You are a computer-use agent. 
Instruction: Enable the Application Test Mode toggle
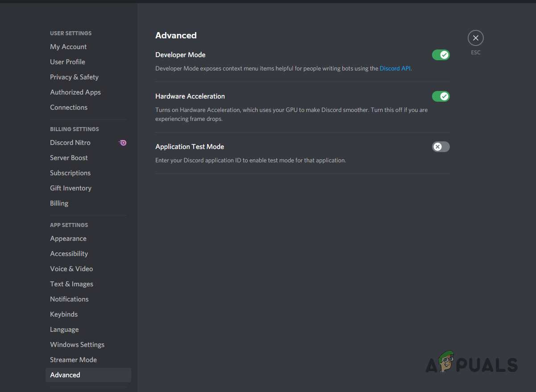pos(440,147)
